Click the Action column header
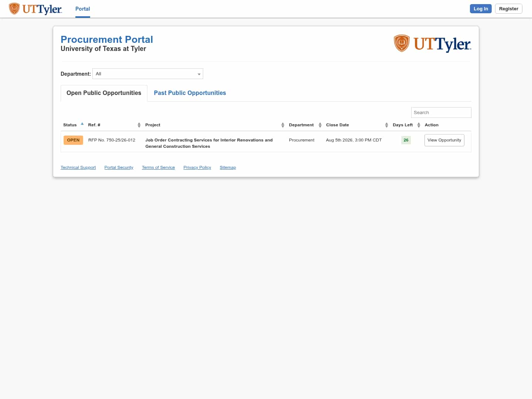 click(432, 125)
